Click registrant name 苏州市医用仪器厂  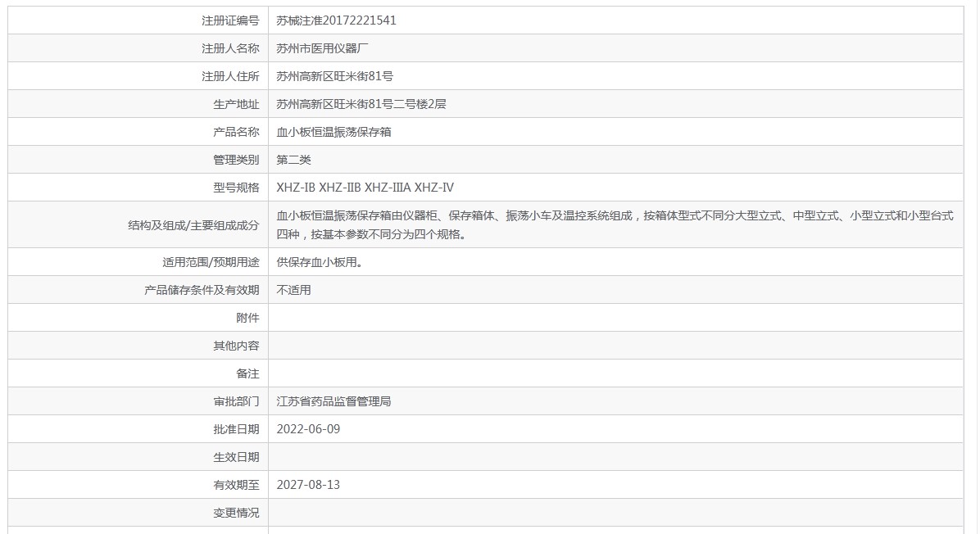323,48
